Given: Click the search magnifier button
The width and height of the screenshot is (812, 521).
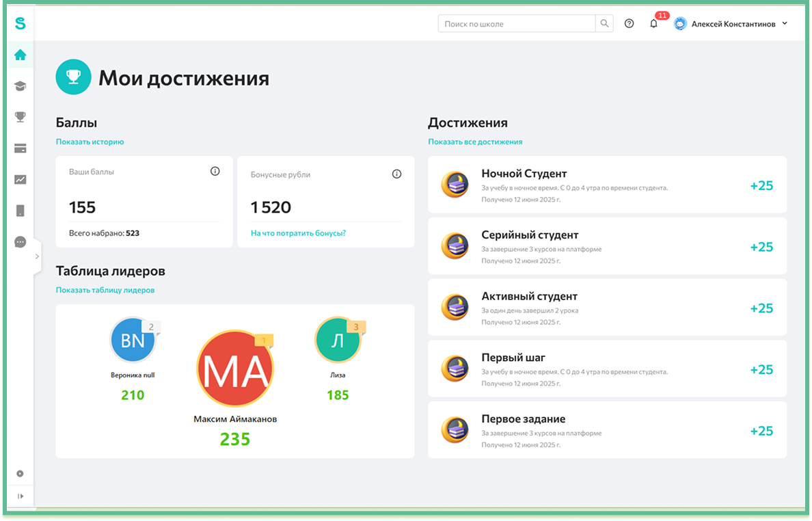Looking at the screenshot, I should (604, 23).
